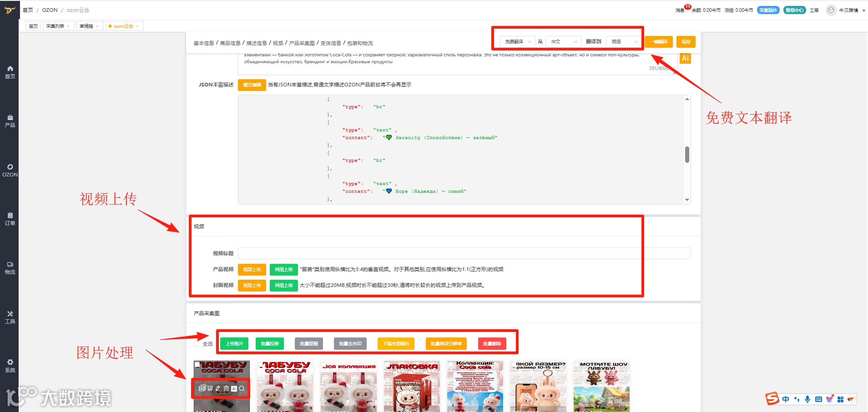Click the Sogou IME microphone icon
The image size is (868, 412).
pyautogui.click(x=807, y=399)
